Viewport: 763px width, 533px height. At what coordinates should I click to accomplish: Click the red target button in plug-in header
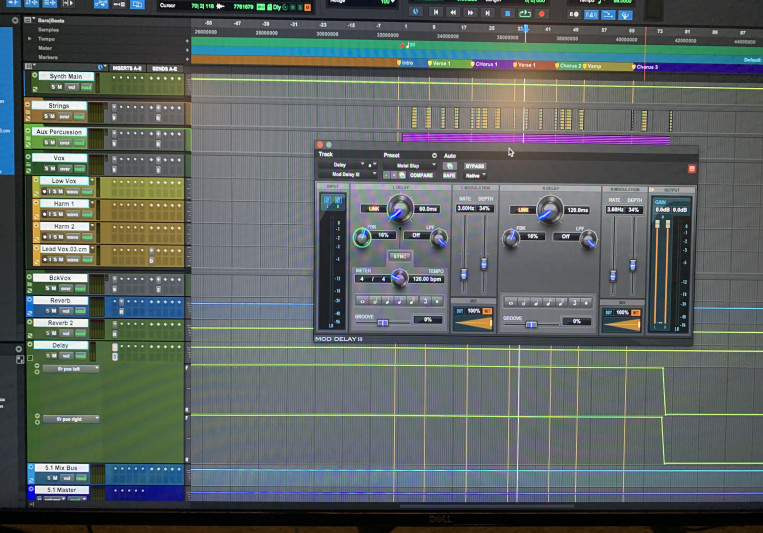pos(691,169)
